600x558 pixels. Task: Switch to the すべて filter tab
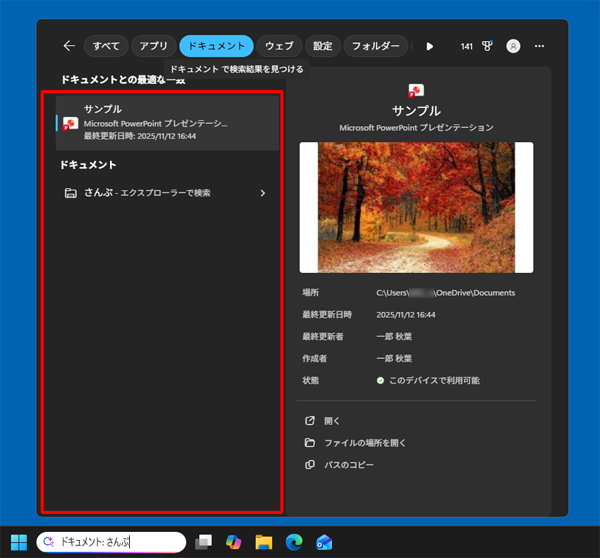(106, 46)
